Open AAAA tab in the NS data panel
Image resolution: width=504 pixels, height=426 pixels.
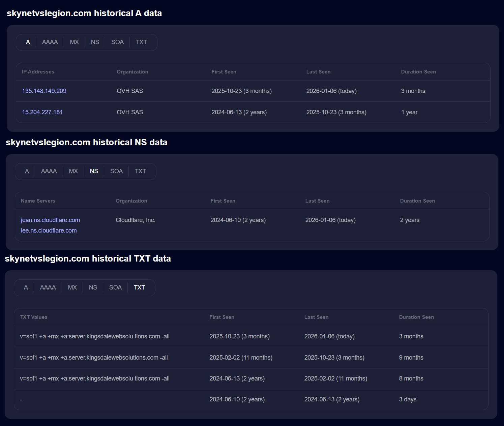[49, 171]
